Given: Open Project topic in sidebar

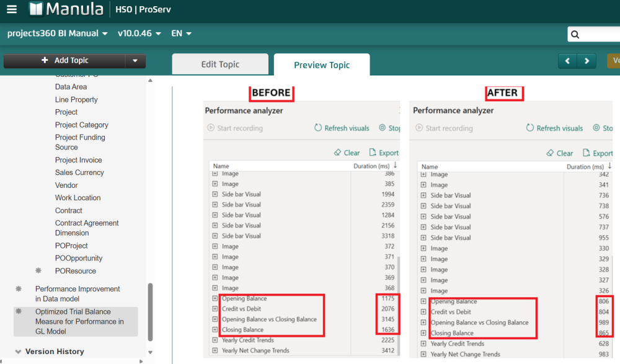Looking at the screenshot, I should 66,112.
